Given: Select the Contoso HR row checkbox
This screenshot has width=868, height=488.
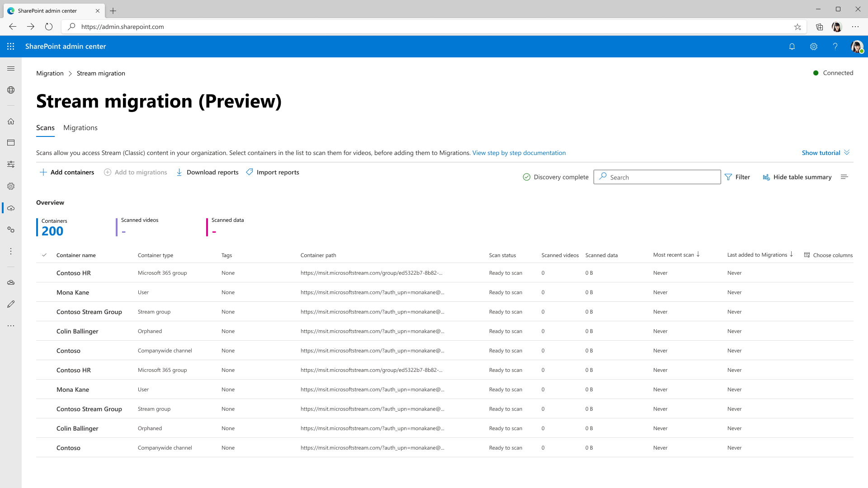Looking at the screenshot, I should tap(45, 272).
